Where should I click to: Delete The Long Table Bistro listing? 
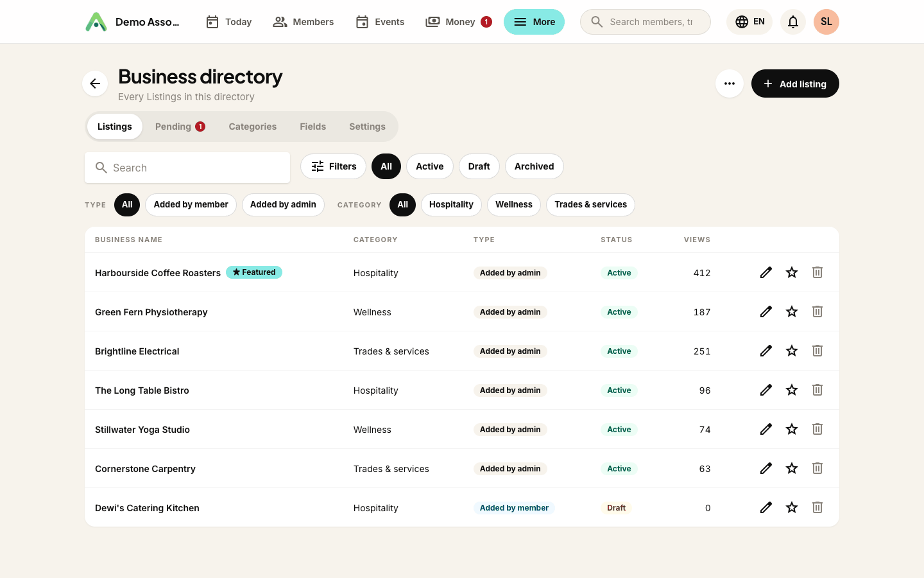tap(817, 390)
